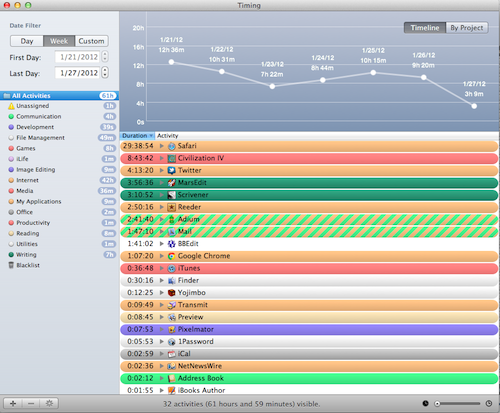
Task: Select the Image Editing category
Action: (59, 170)
